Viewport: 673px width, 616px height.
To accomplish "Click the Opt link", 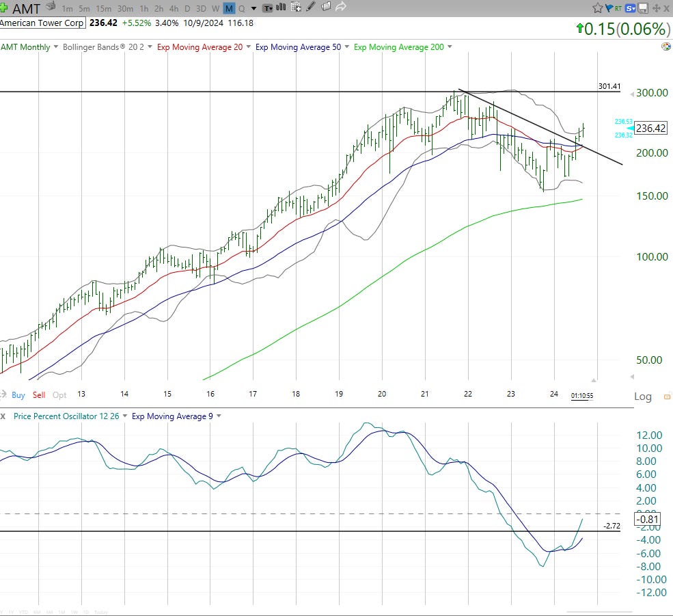I will tap(59, 394).
